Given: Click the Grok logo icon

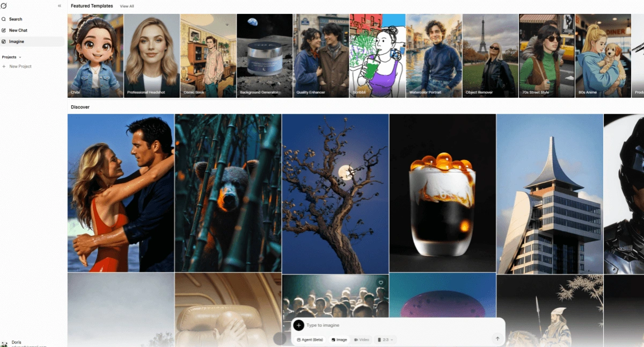Looking at the screenshot, I should pos(4,5).
